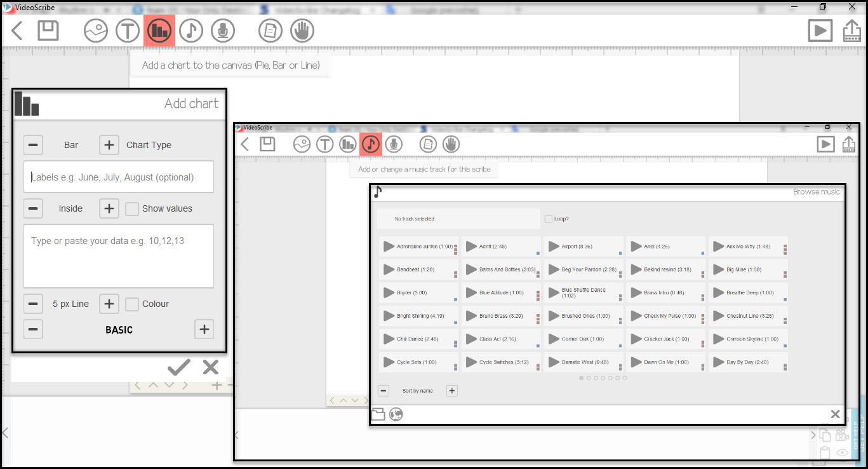Click plus beside Bar to switch chart type
The image size is (868, 469).
[x=109, y=145]
